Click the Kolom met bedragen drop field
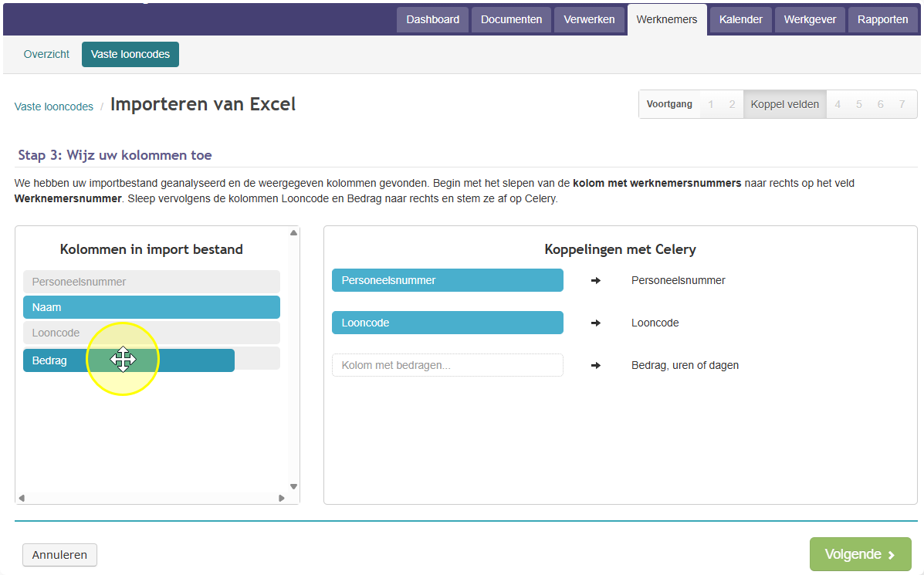The height and width of the screenshot is (575, 924). click(447, 365)
